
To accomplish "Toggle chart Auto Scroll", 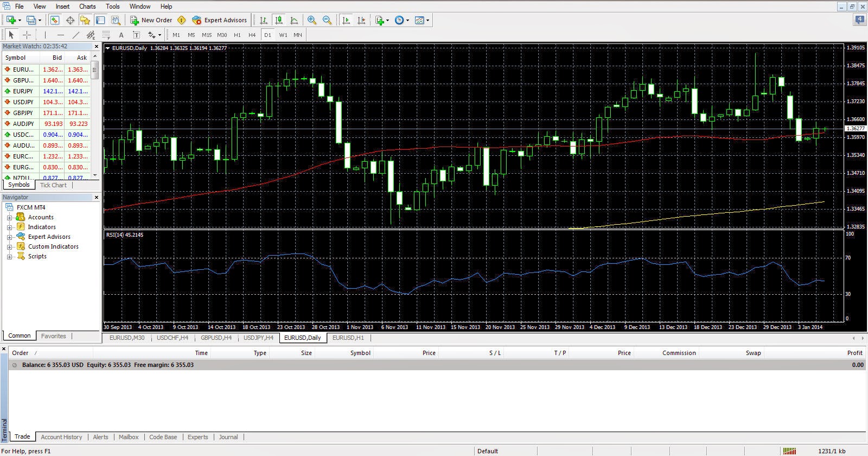I will [x=346, y=20].
